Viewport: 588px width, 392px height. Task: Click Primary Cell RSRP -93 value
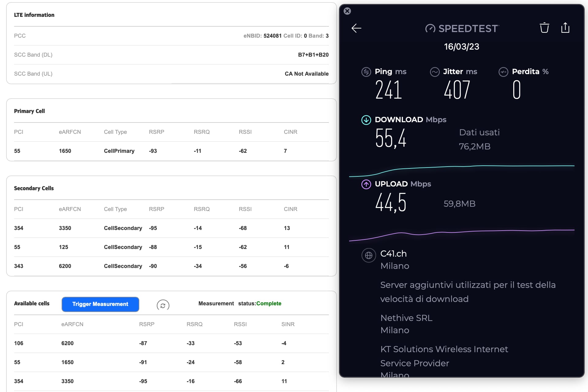point(153,151)
